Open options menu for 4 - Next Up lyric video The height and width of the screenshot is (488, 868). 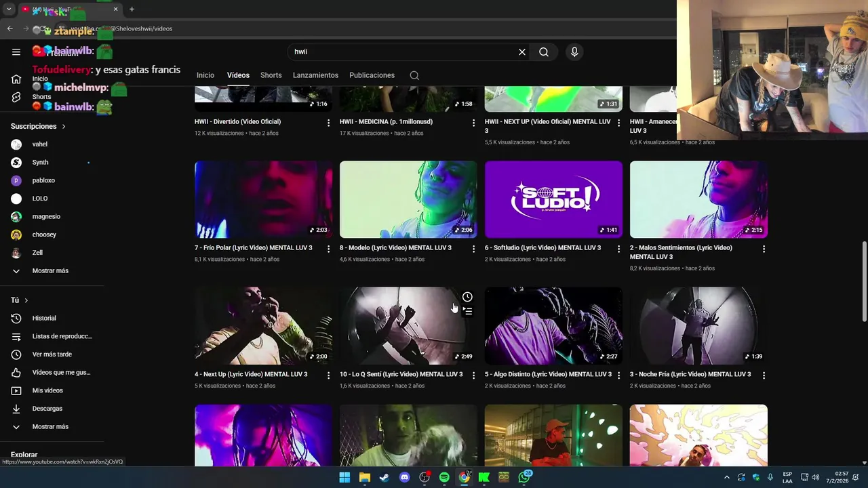[x=328, y=375]
